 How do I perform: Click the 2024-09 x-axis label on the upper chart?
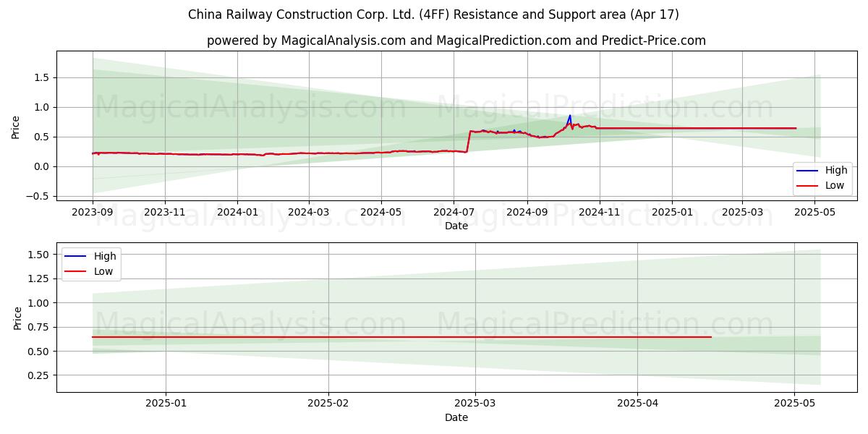[527, 213]
